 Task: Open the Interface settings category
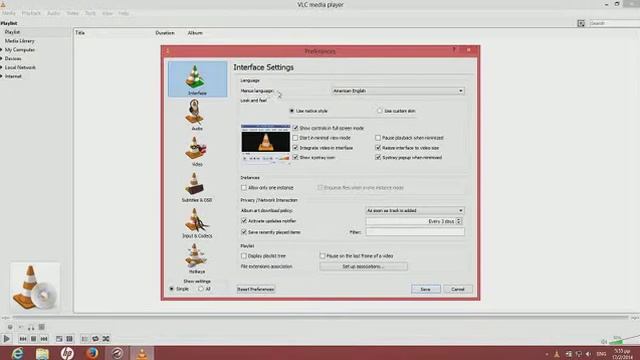(x=198, y=79)
